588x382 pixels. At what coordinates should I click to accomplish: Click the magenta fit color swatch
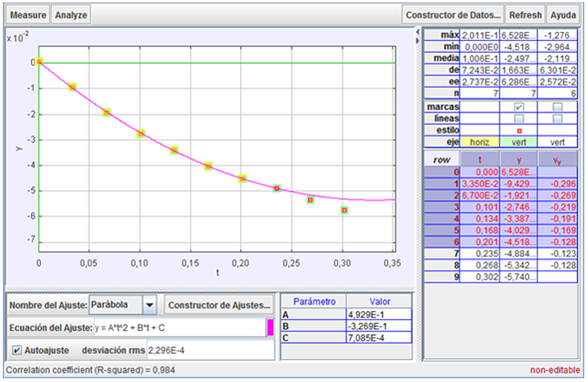tap(270, 327)
